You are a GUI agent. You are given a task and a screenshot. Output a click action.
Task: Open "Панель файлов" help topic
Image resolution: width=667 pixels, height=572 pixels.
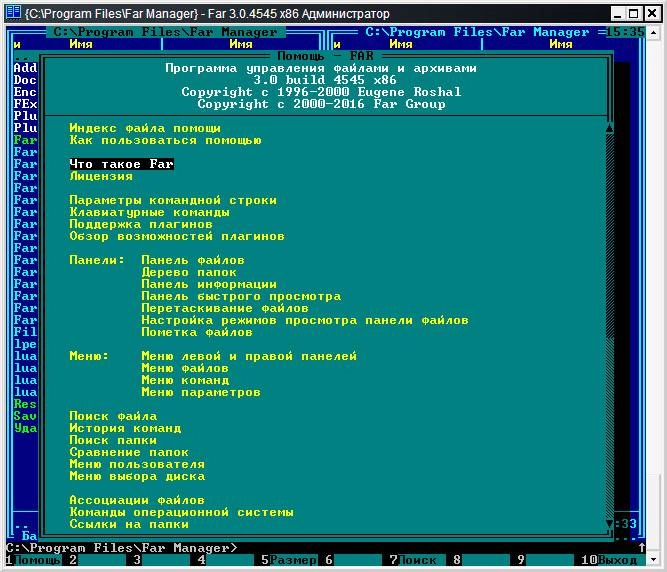coord(193,260)
